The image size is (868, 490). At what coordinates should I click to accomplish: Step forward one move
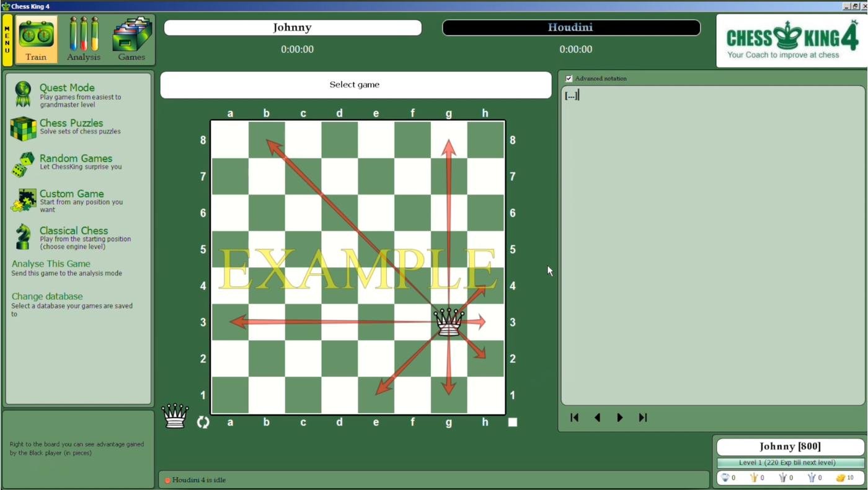[619, 418]
